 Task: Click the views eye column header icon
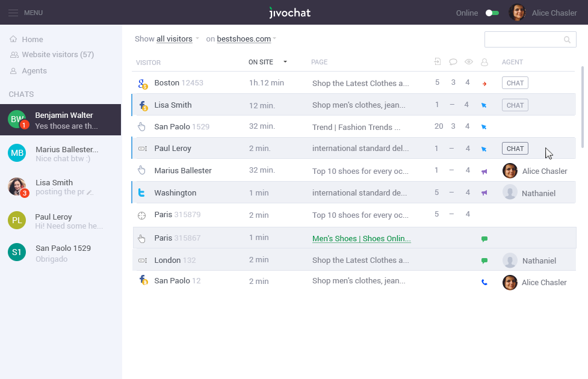pos(469,62)
